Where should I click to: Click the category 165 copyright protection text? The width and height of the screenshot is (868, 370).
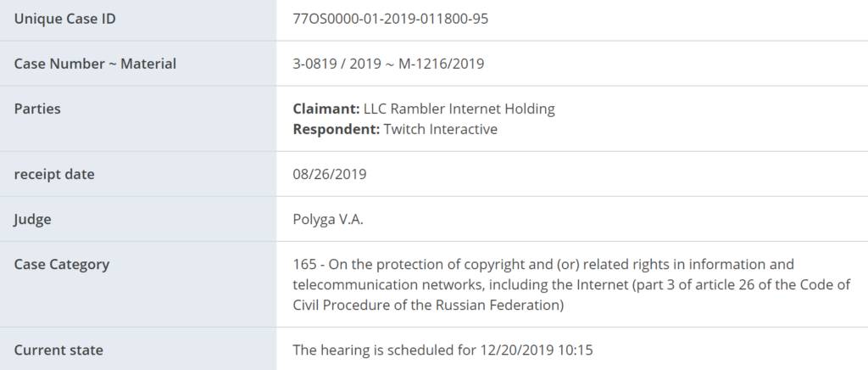click(543, 264)
